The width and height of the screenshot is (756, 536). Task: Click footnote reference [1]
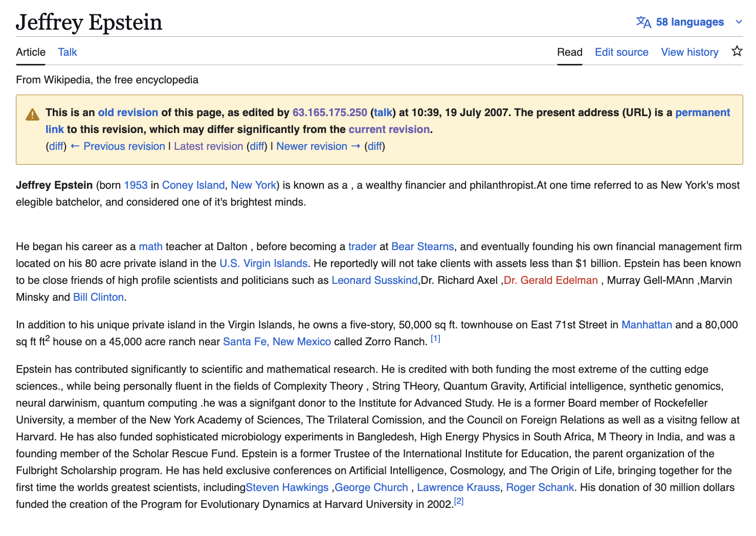pyautogui.click(x=435, y=339)
